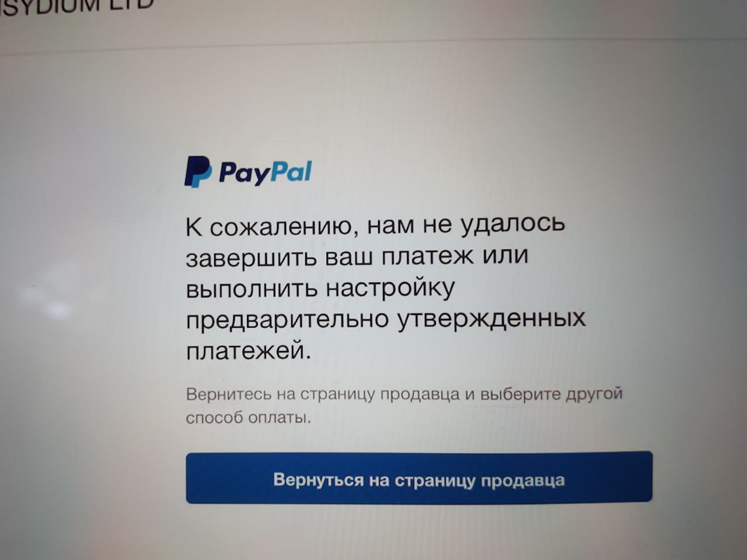Viewport: 747px width, 560px height.
Task: Click the gray text способ оплаты
Action: click(249, 418)
